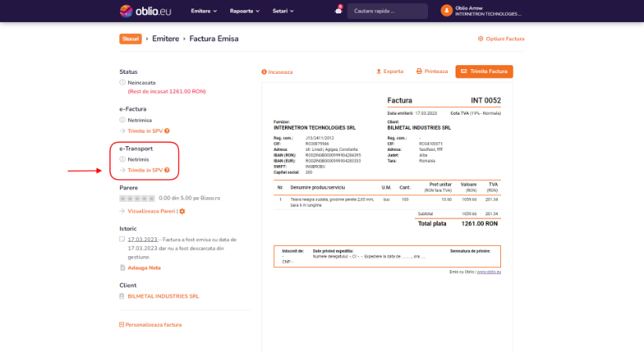Click the www.oblio.eu link on invoice
Image resolution: width=644 pixels, height=352 pixels.
click(x=488, y=272)
